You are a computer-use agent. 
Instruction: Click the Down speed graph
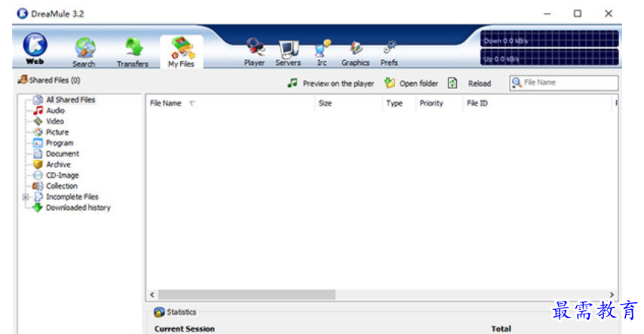tap(550, 39)
